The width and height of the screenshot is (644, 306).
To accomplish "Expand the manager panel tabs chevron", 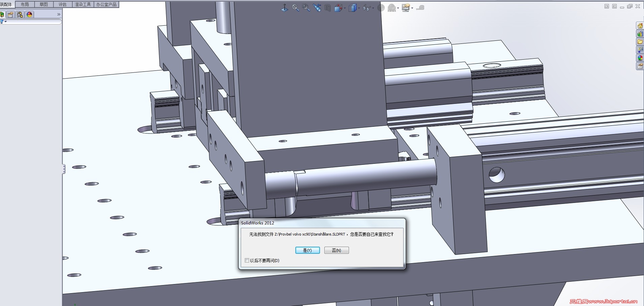I will (x=59, y=14).
